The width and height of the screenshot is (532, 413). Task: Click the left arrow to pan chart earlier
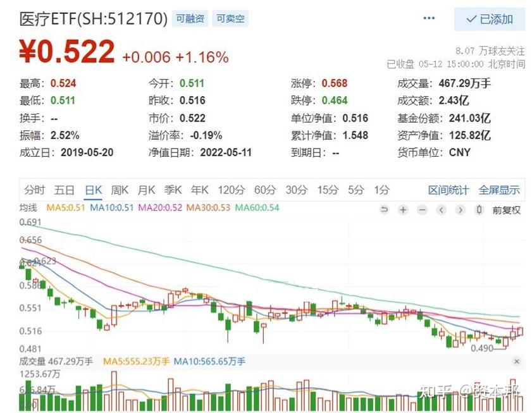(440, 210)
